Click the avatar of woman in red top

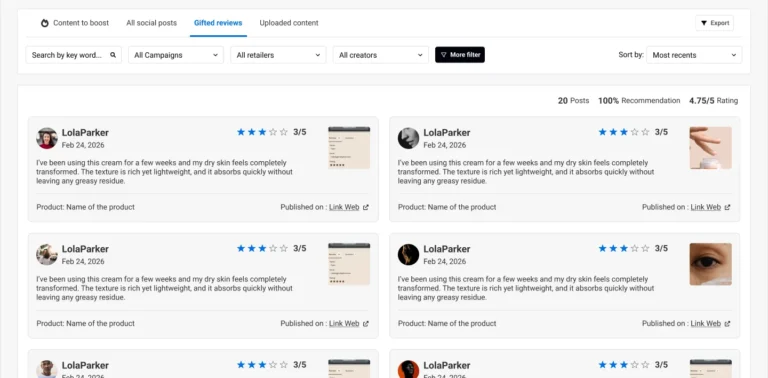tap(47, 138)
